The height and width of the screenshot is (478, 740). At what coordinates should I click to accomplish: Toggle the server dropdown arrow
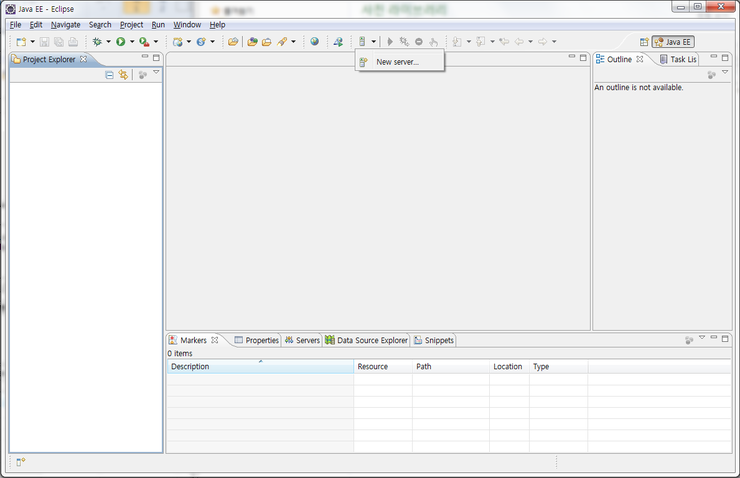point(373,42)
